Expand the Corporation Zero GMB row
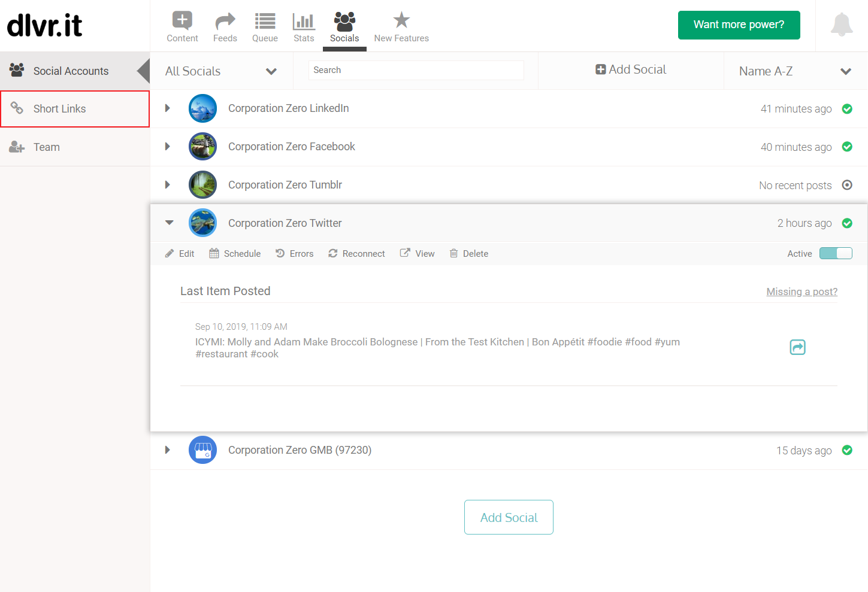The height and width of the screenshot is (592, 868). point(168,450)
